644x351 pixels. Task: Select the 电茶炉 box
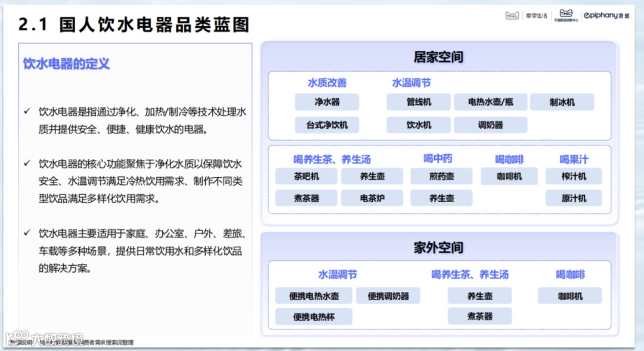point(372,198)
